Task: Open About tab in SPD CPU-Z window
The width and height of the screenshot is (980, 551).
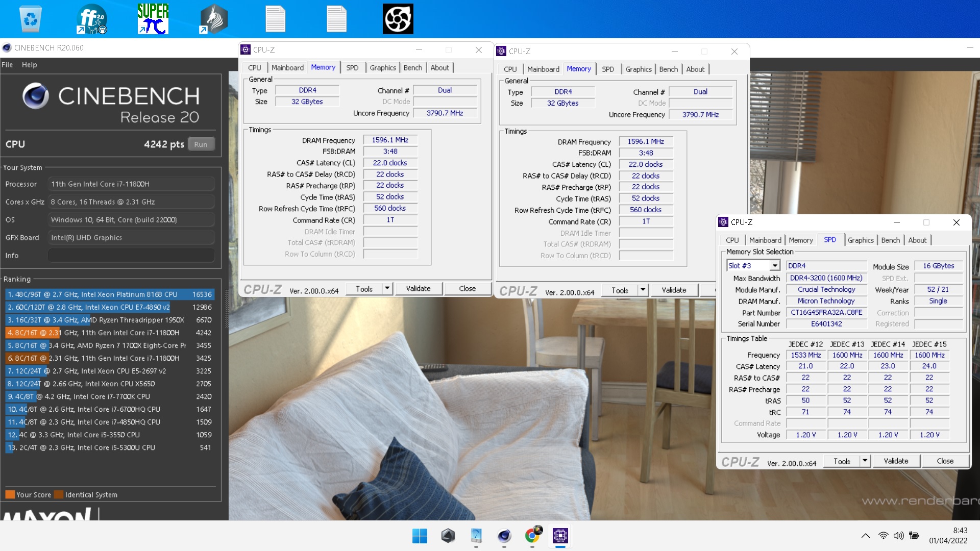Action: coord(917,240)
